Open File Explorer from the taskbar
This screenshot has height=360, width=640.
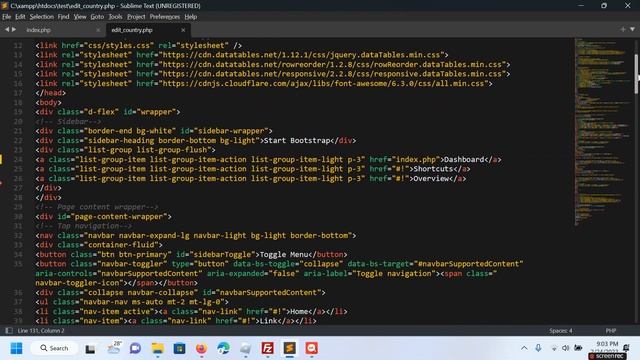click(158, 348)
